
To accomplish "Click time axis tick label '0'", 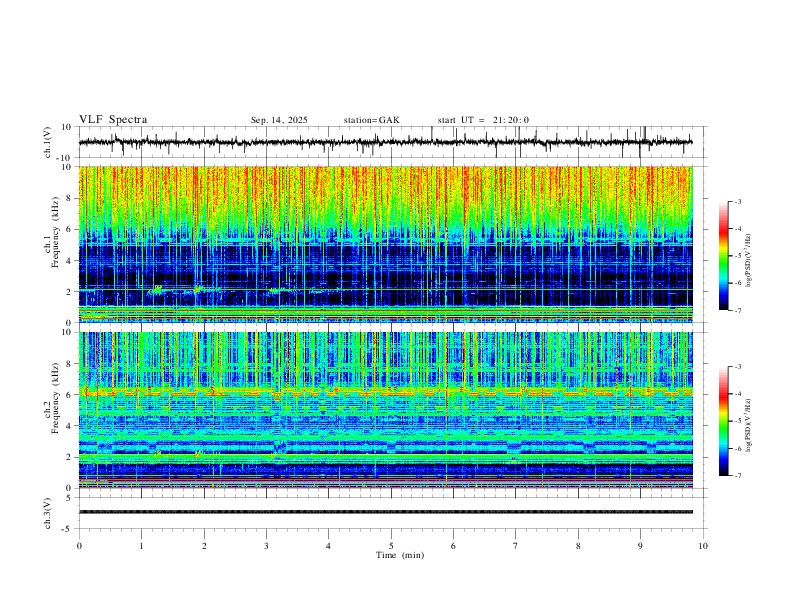I will click(79, 546).
